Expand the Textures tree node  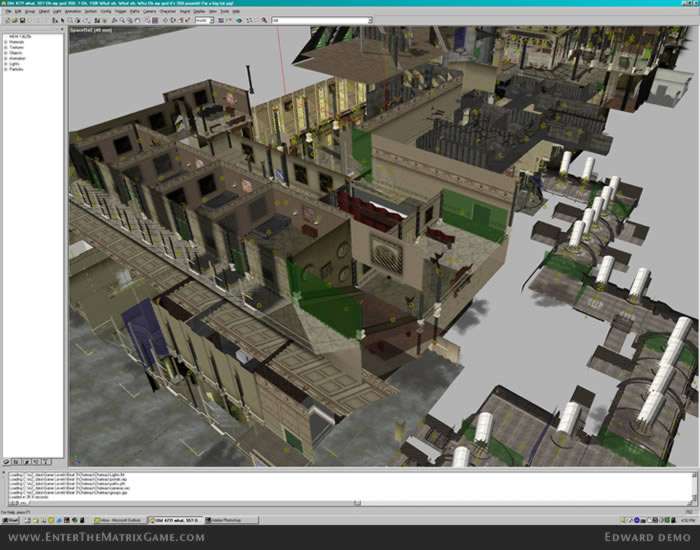pyautogui.click(x=6, y=47)
